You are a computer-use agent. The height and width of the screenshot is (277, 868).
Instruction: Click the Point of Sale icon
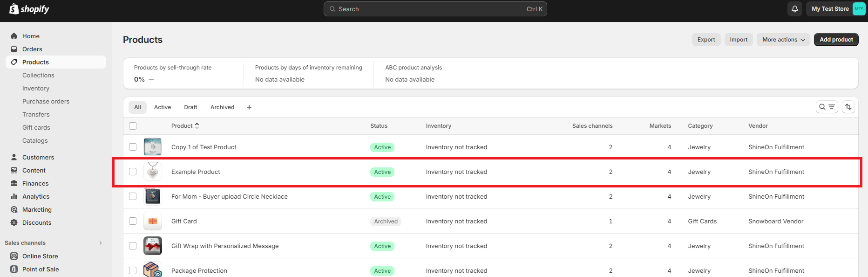point(14,269)
